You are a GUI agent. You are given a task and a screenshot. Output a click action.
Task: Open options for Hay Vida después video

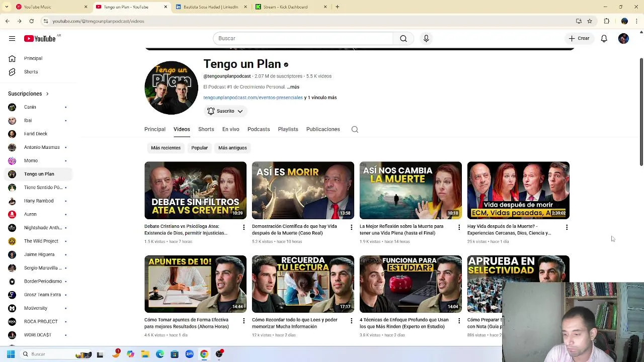(x=567, y=227)
